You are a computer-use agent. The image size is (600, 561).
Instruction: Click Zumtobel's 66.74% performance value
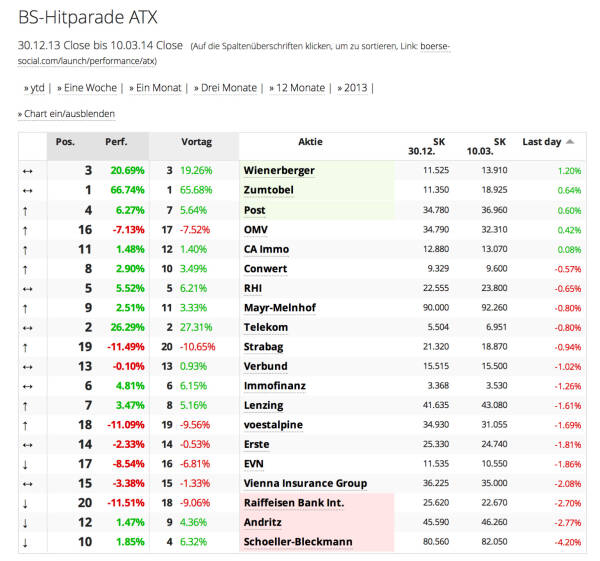(x=127, y=190)
